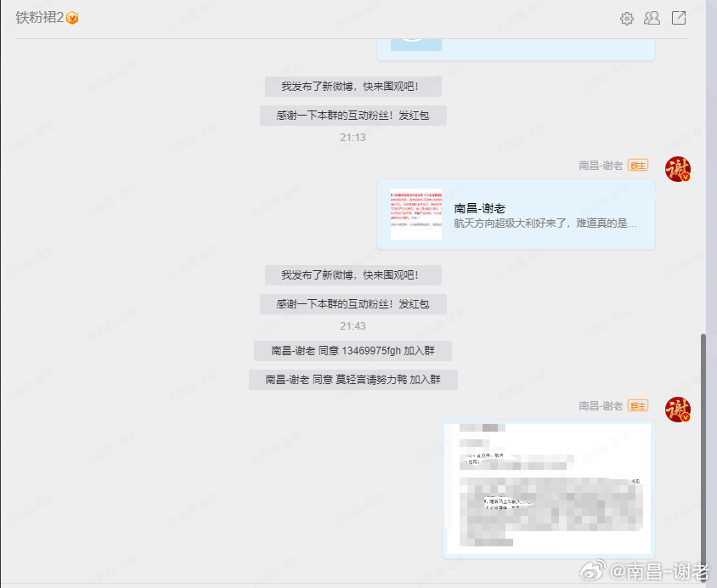The image size is (717, 588).
Task: Click the thumbnail inside the shared Weibo card
Action: [415, 211]
